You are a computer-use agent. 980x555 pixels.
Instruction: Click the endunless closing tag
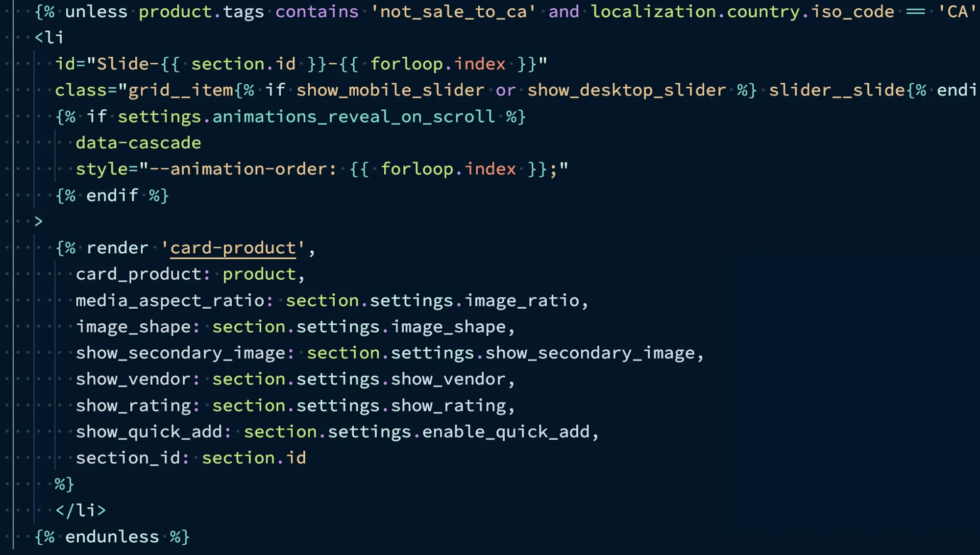(112, 537)
